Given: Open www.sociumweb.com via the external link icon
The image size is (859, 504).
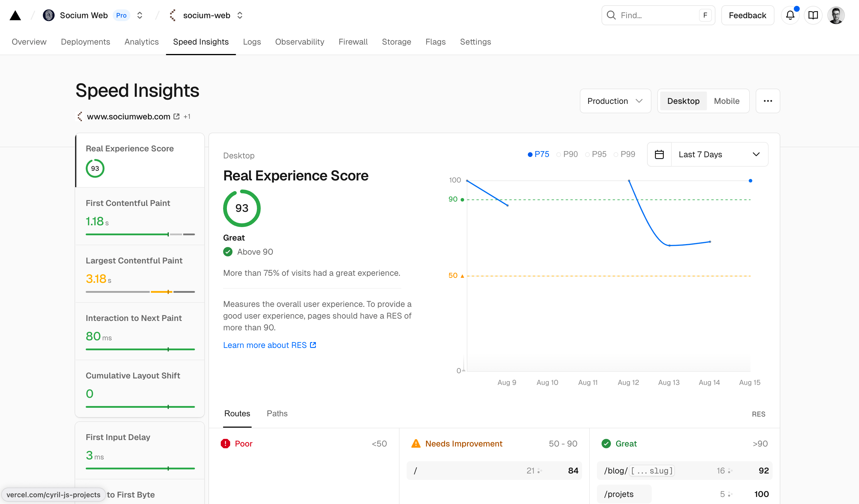Looking at the screenshot, I should (x=176, y=116).
